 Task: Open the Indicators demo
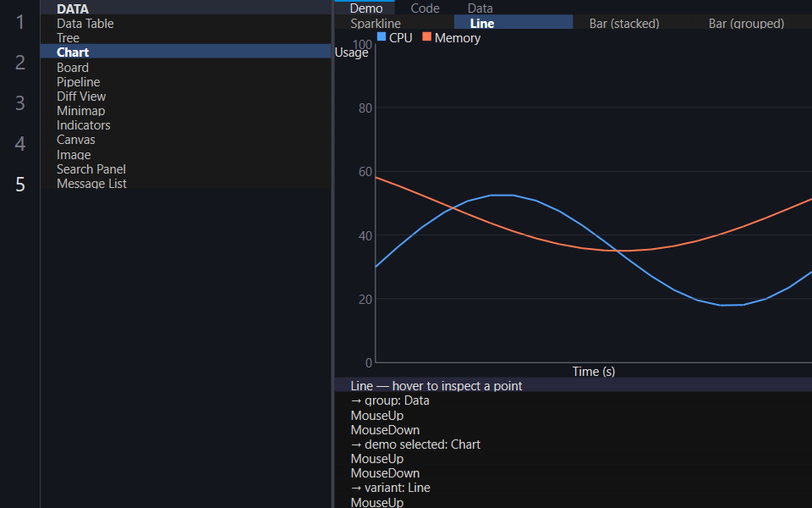coord(185,125)
